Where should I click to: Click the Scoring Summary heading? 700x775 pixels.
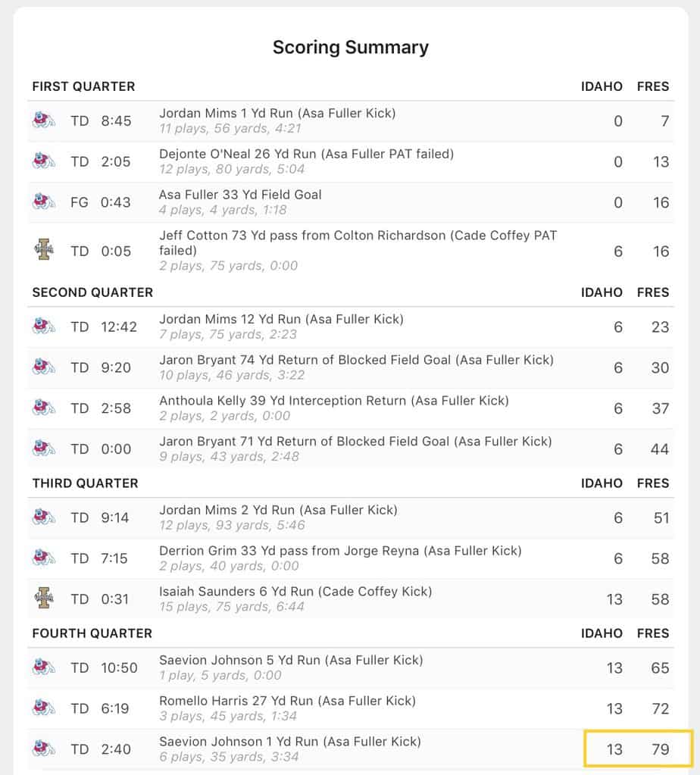point(350,47)
